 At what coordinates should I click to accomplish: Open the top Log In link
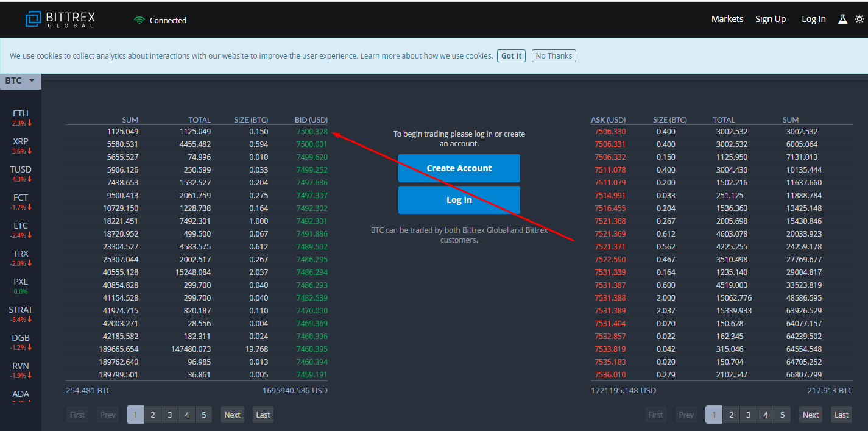click(x=814, y=19)
